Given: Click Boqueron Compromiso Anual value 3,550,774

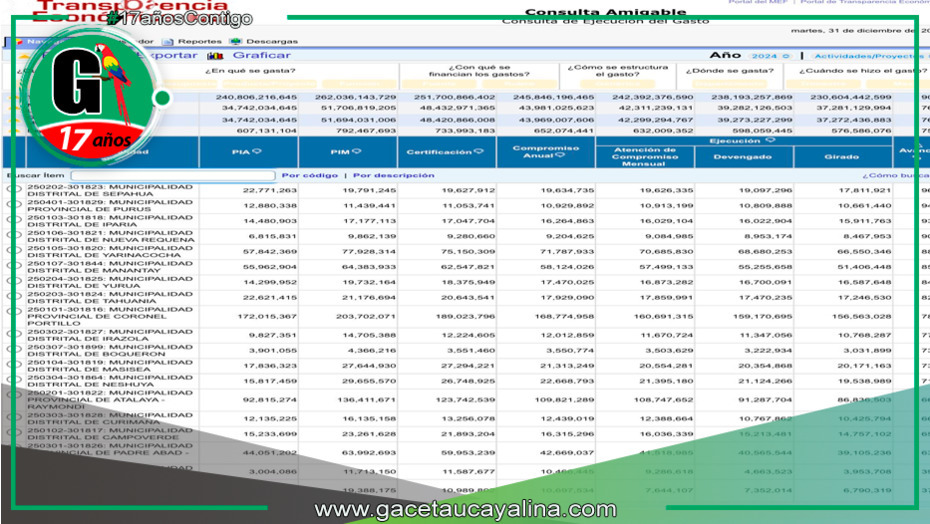Looking at the screenshot, I should coord(570,350).
